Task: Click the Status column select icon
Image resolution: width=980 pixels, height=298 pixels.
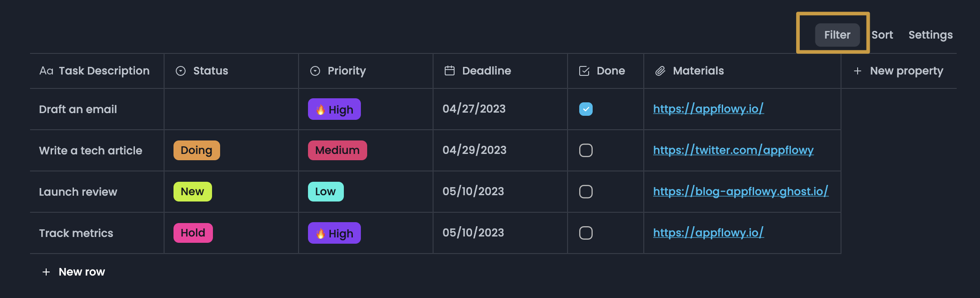Action: [181, 71]
